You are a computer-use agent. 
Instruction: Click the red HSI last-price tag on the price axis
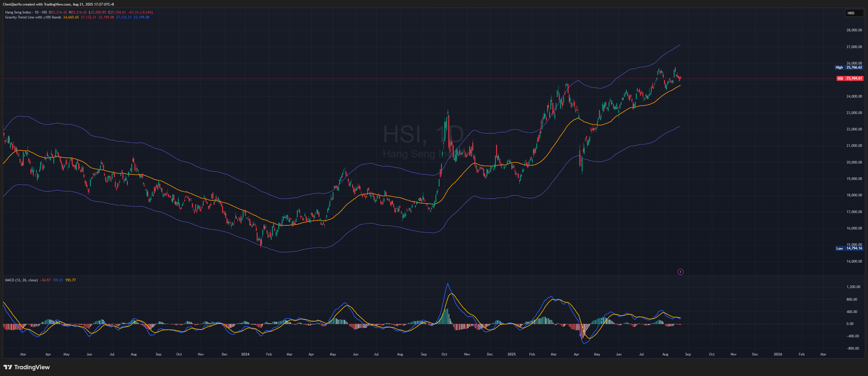[850, 78]
